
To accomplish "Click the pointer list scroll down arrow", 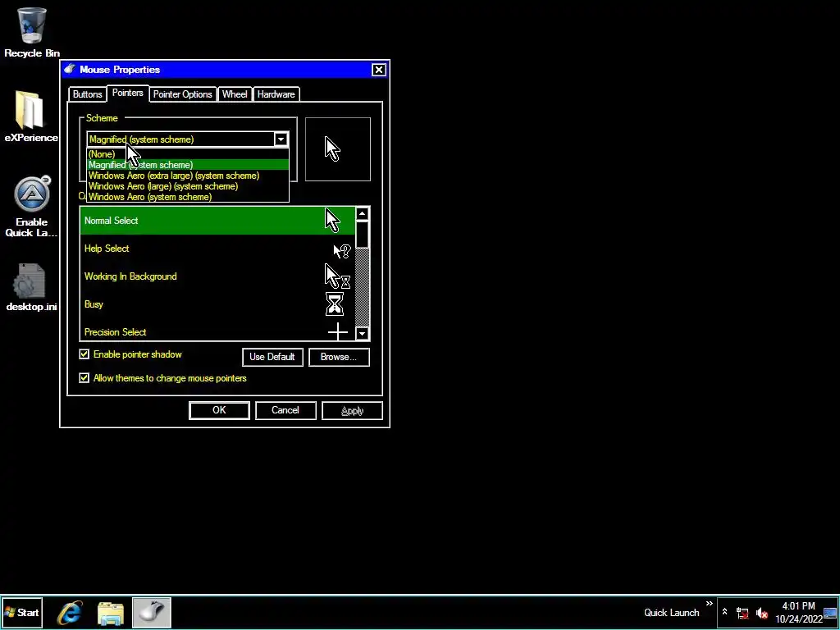I will [x=362, y=334].
